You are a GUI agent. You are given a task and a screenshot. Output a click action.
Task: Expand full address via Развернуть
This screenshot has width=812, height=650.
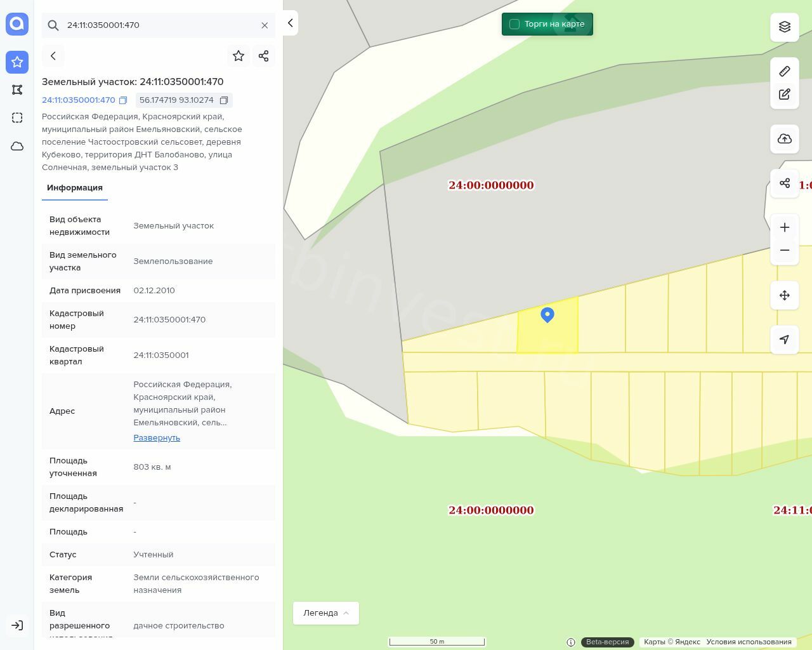pos(157,438)
